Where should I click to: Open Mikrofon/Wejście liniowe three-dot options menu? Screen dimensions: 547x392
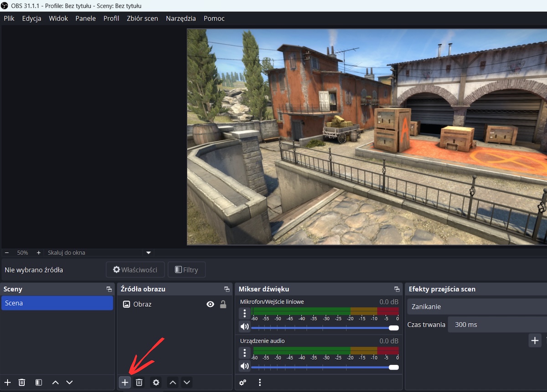pyautogui.click(x=245, y=313)
